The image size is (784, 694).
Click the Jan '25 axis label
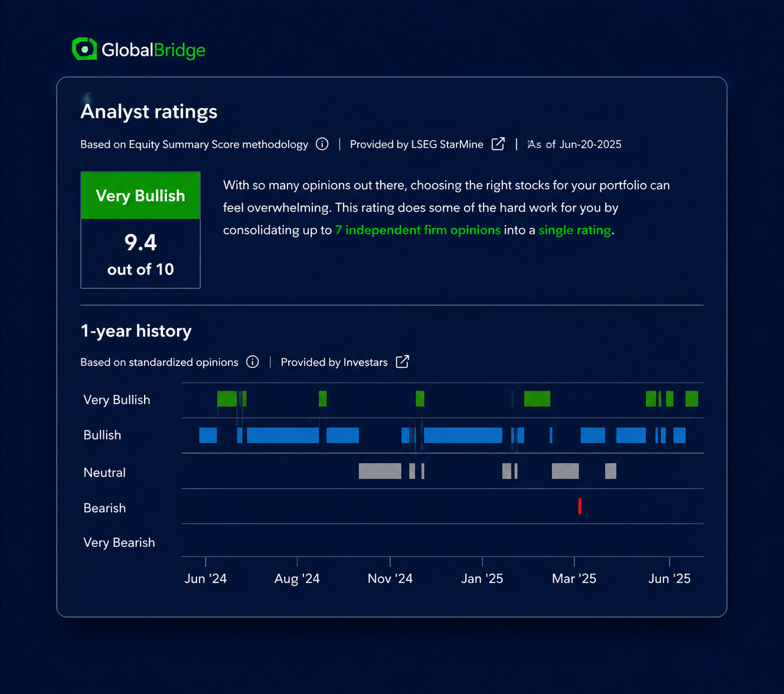click(x=482, y=579)
